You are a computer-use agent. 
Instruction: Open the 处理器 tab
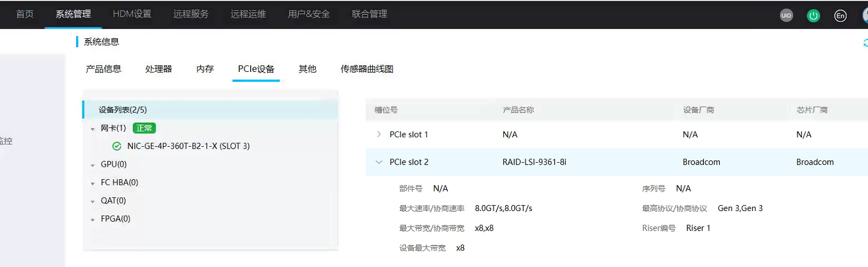tap(158, 69)
